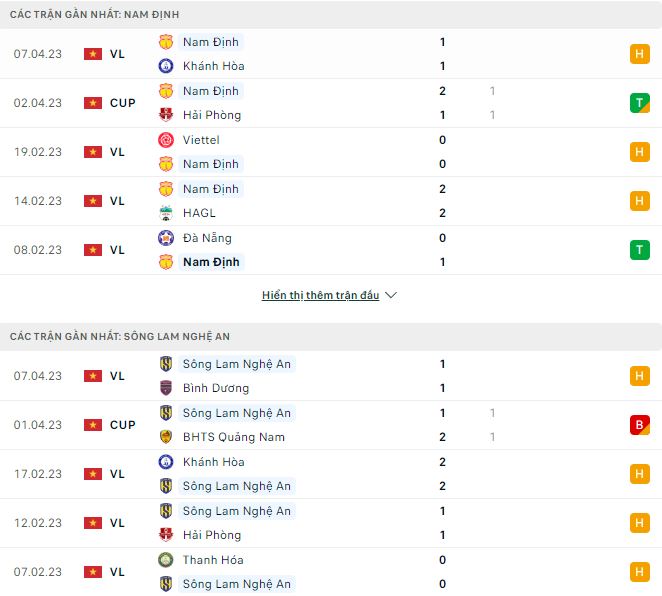
Task: Click the Bình Dương team logo
Action: tap(166, 388)
